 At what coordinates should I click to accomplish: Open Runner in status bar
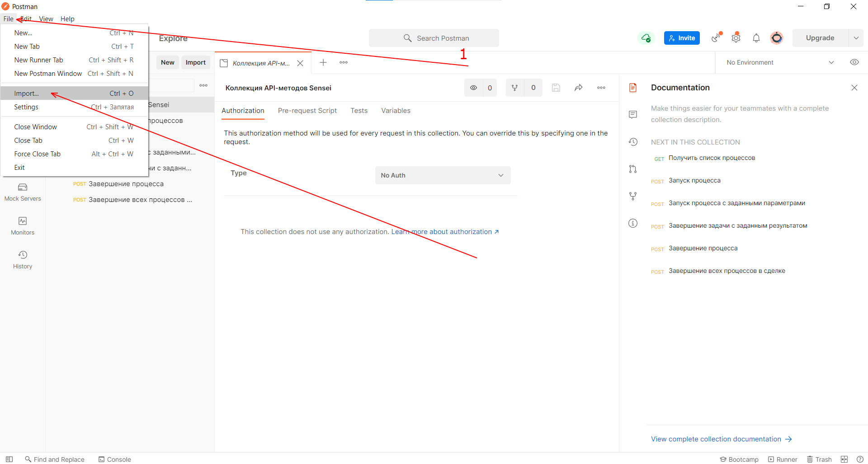[783, 459]
